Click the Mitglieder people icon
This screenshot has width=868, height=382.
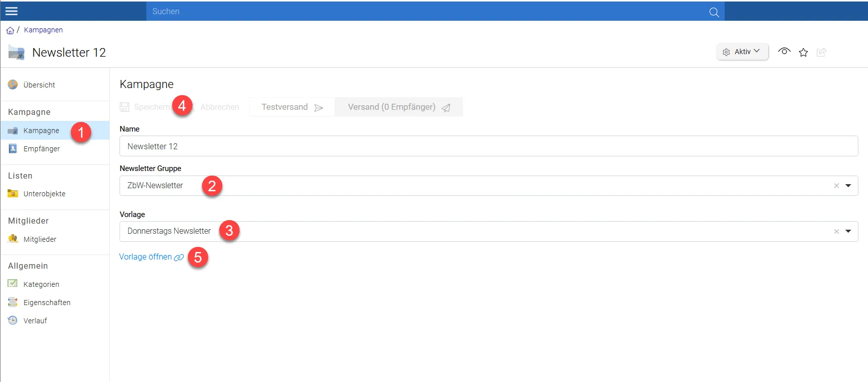13,239
